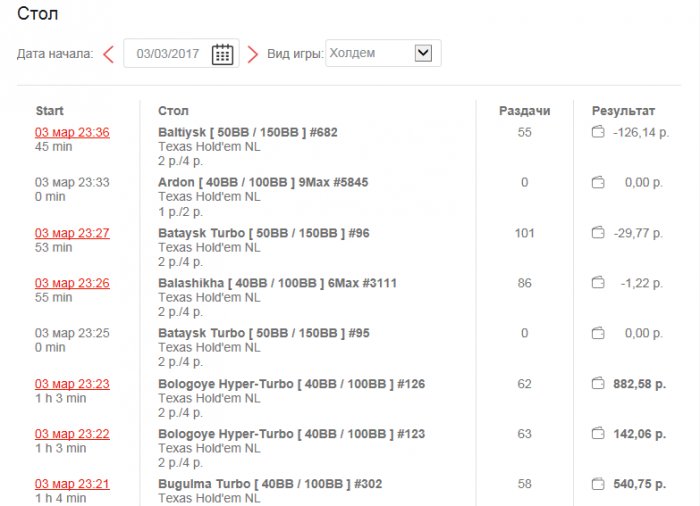700x506 pixels.
Task: Click wallet icon next to -126,14 р.
Action: coord(598,132)
